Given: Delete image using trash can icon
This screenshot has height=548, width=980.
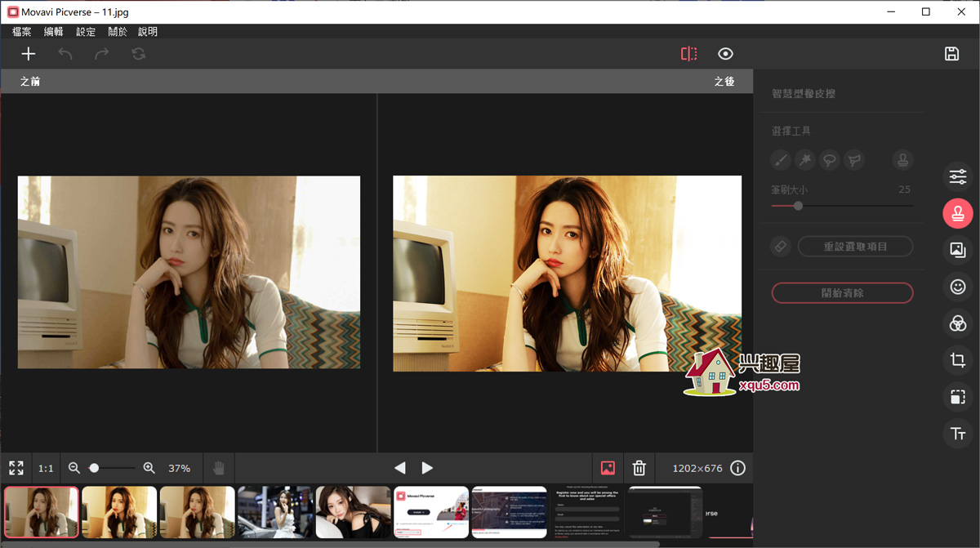Looking at the screenshot, I should 639,468.
